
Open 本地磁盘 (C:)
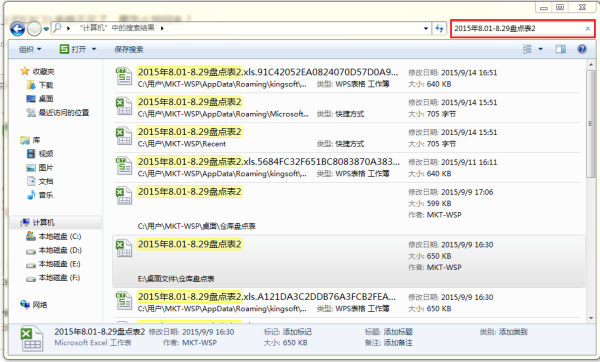54,236
